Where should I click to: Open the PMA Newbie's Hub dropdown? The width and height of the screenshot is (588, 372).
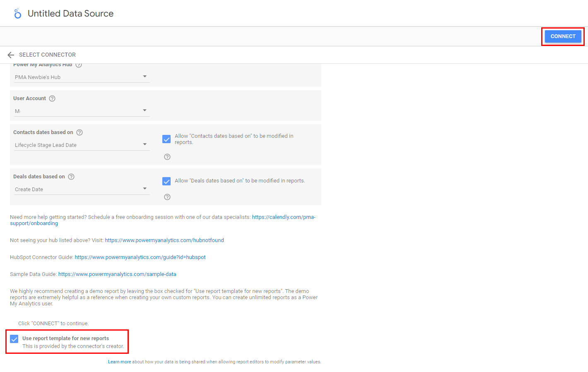(x=82, y=77)
